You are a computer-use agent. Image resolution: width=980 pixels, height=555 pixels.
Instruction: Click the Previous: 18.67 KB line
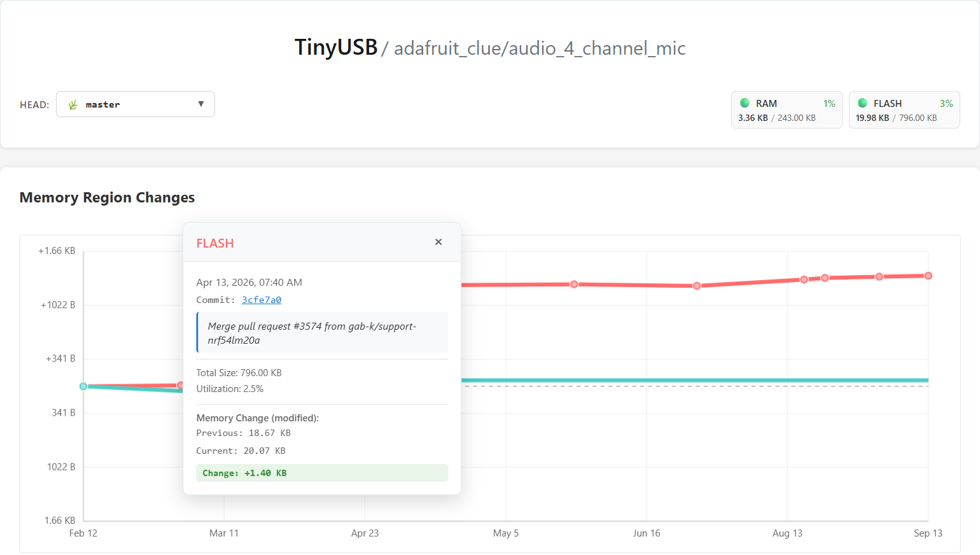[243, 433]
